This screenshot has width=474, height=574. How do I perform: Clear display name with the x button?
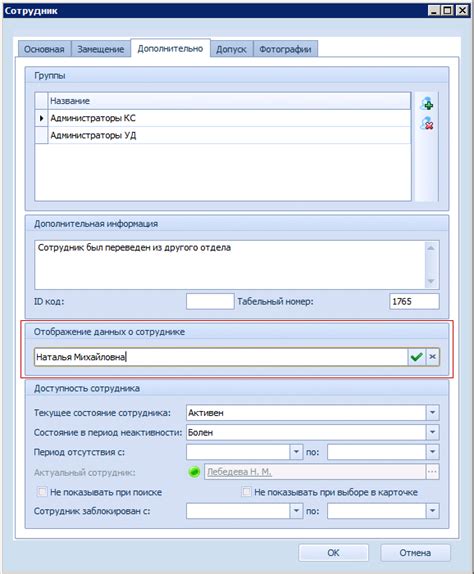[x=432, y=357]
